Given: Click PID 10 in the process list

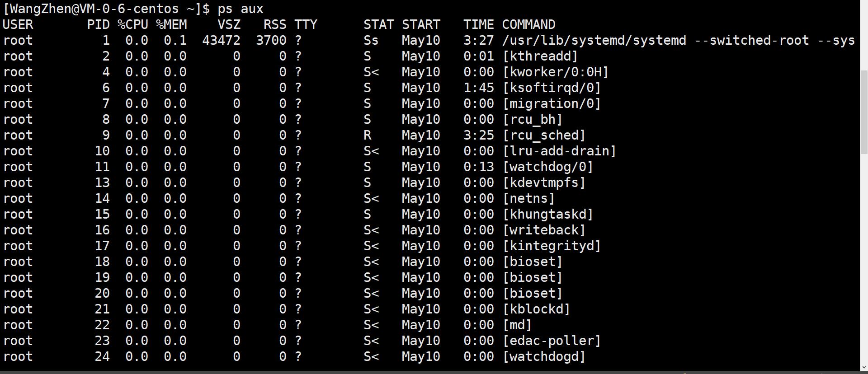Looking at the screenshot, I should pos(103,151).
